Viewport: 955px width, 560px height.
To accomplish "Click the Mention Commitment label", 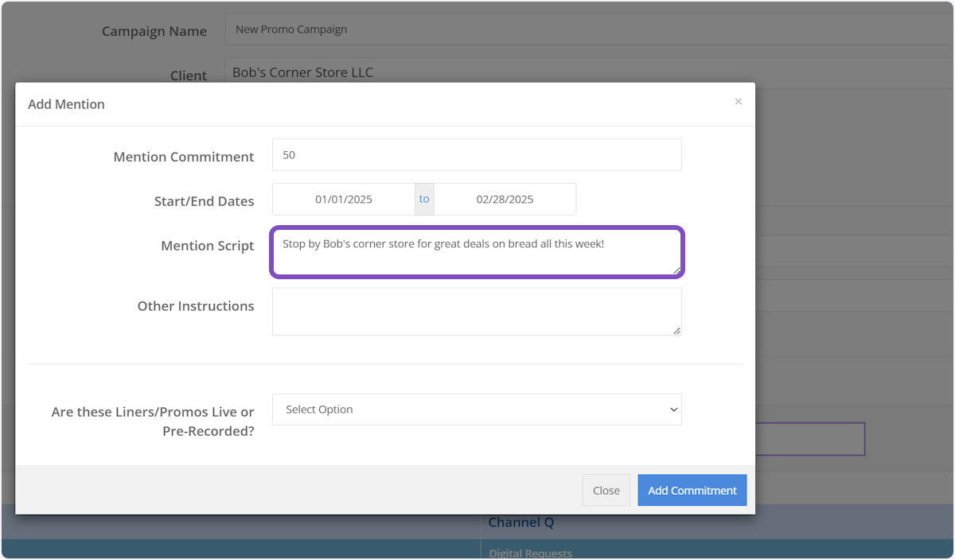I will (184, 157).
